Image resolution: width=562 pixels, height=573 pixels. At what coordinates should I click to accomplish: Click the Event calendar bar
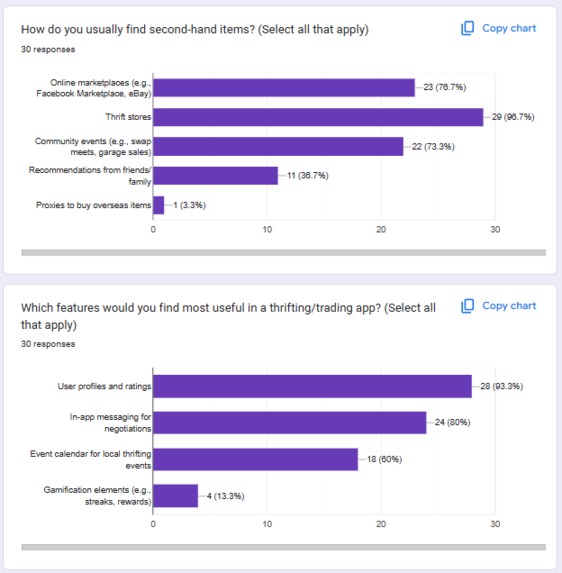[x=255, y=459]
